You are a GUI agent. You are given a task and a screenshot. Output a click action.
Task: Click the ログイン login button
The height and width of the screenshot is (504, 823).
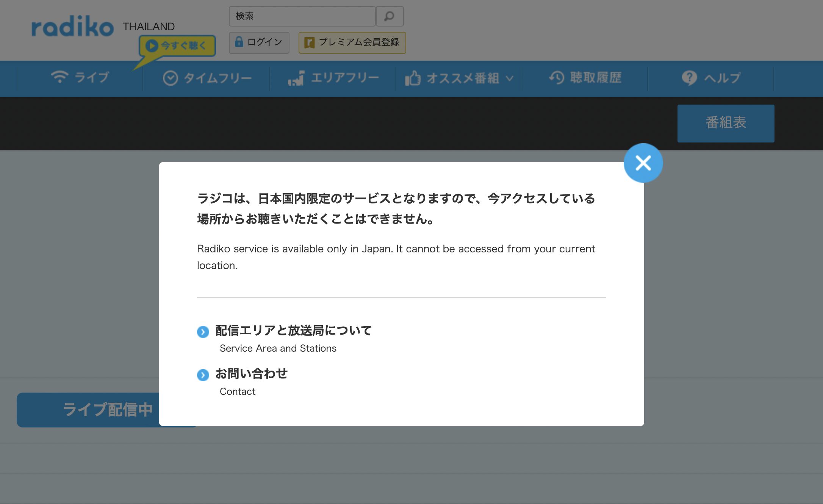pyautogui.click(x=259, y=42)
